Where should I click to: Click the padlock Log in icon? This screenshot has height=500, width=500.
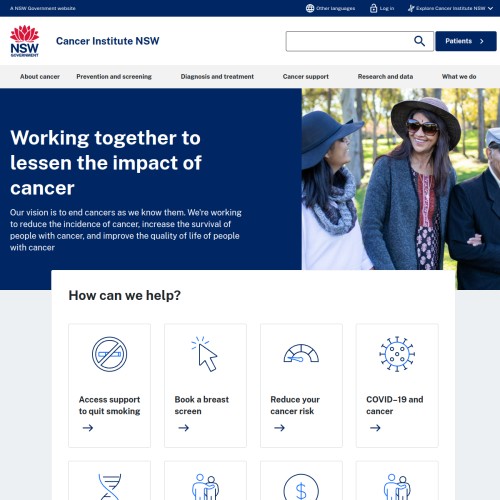(373, 8)
